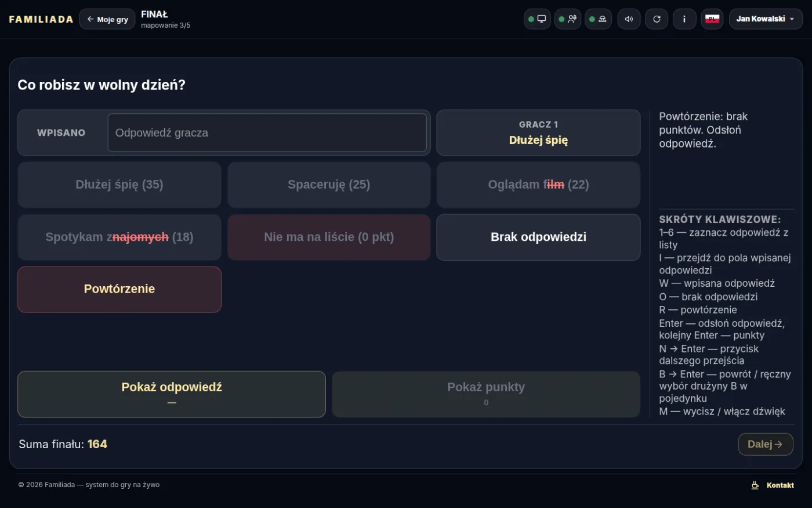
Task: Click the buzzer device status icon
Action: click(598, 19)
